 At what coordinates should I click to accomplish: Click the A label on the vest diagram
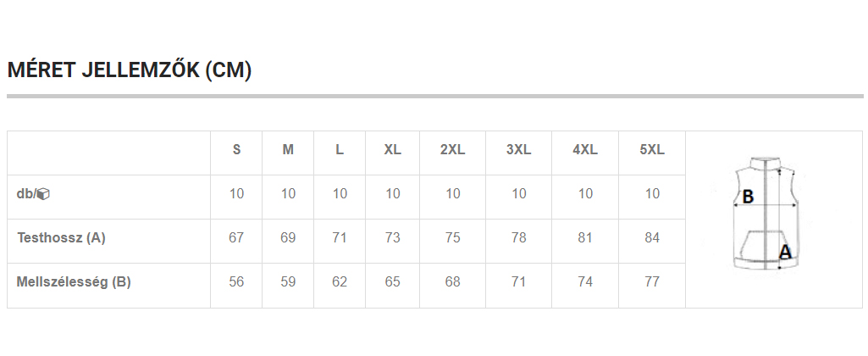pos(785,252)
